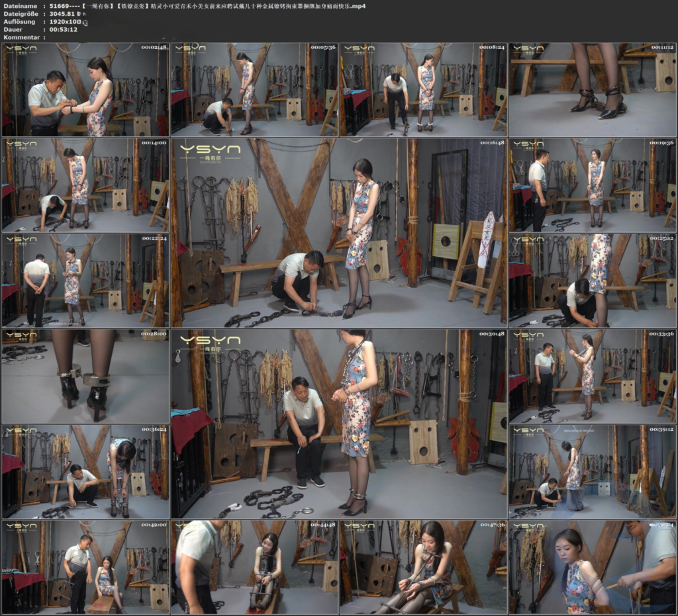Viewport: 678px width, 616px height.
Task: Open the frame stamped 00:36:24
Action: click(85, 472)
